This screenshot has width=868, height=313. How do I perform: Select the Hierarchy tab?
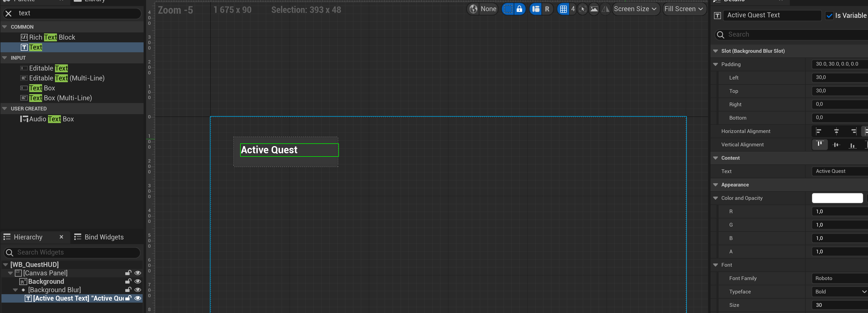tap(28, 237)
